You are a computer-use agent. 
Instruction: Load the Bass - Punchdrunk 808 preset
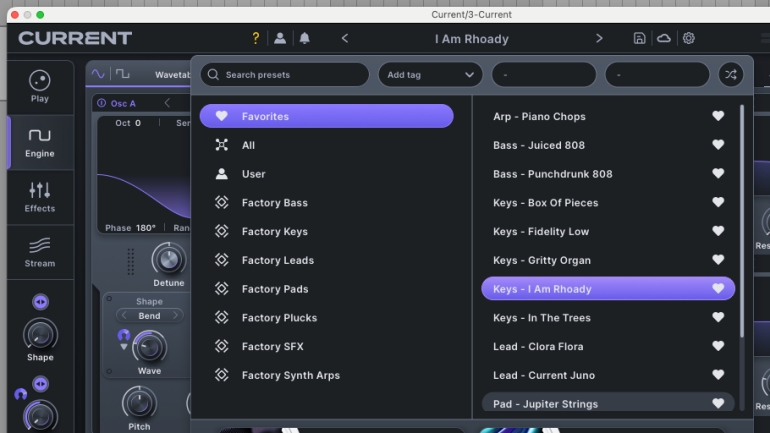(x=608, y=174)
